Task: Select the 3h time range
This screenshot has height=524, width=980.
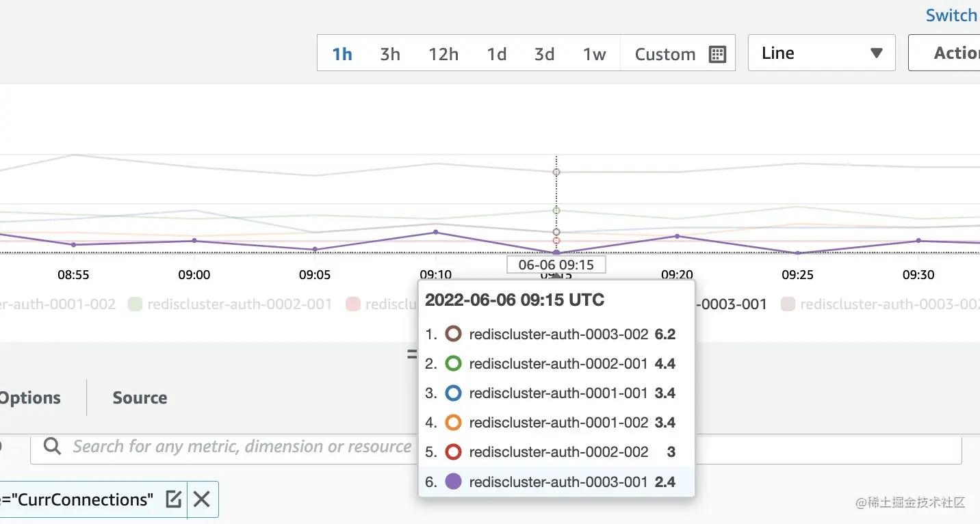Action: click(390, 54)
